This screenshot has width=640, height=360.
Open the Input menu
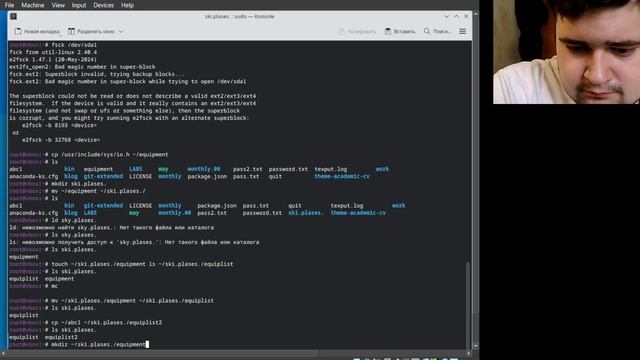[79, 5]
